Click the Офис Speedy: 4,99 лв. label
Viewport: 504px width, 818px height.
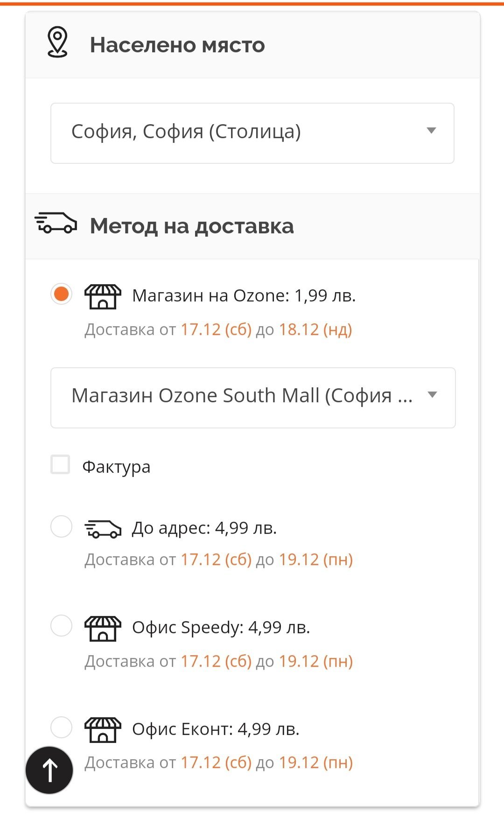221,628
